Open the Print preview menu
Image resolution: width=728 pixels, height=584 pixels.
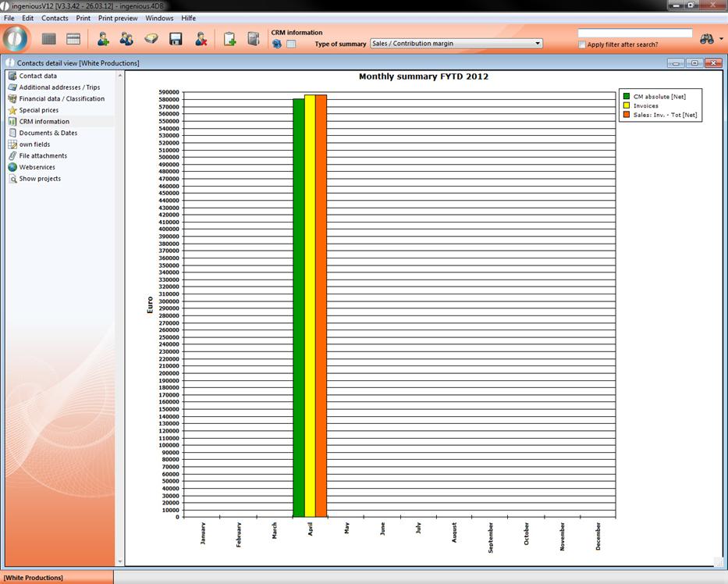pos(118,18)
